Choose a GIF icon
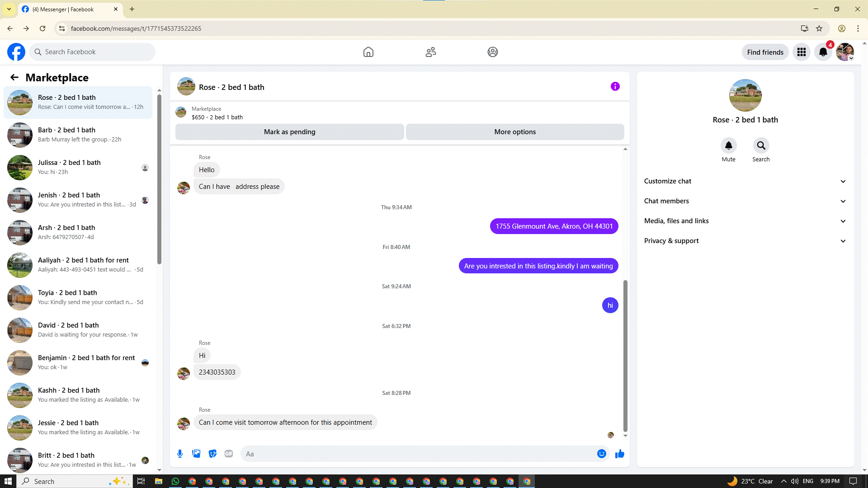The height and width of the screenshot is (488, 868). pos(229,454)
